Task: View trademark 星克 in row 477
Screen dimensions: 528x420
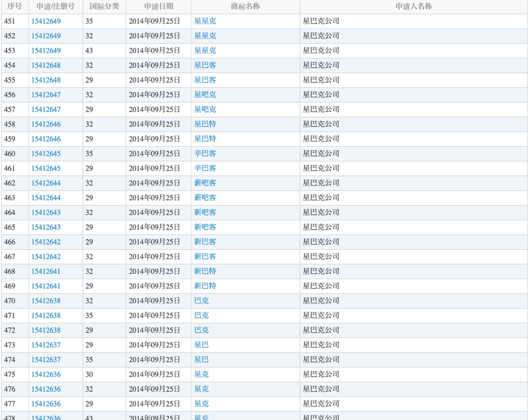Action: [x=201, y=404]
